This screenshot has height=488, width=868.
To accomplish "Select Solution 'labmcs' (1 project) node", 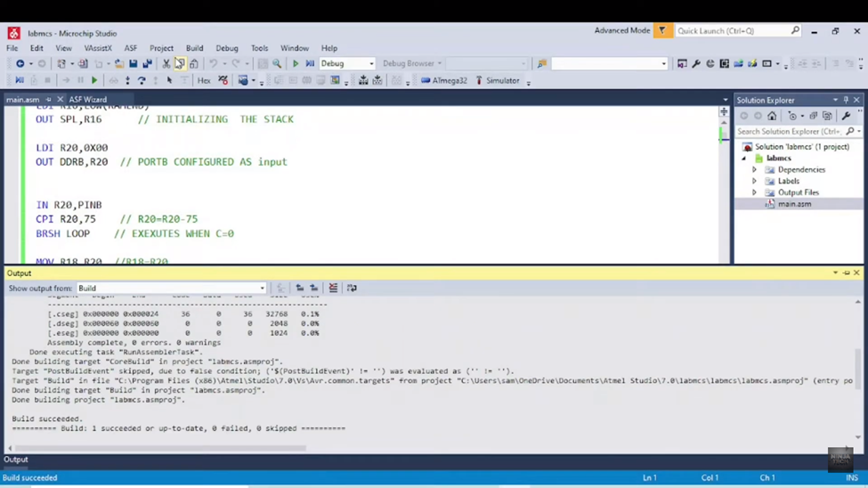I will [801, 147].
